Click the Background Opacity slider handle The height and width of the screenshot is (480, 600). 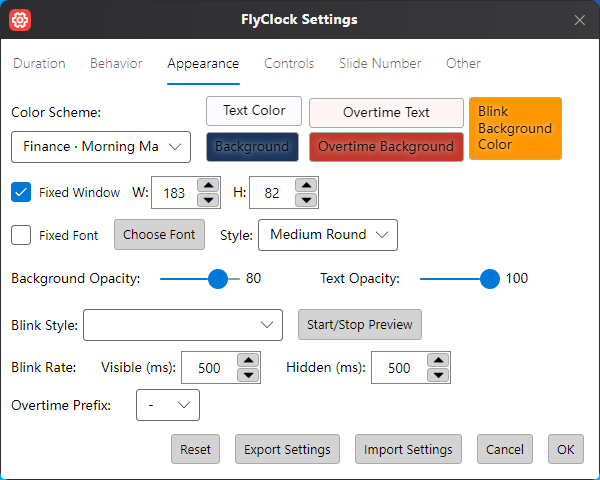coord(218,279)
